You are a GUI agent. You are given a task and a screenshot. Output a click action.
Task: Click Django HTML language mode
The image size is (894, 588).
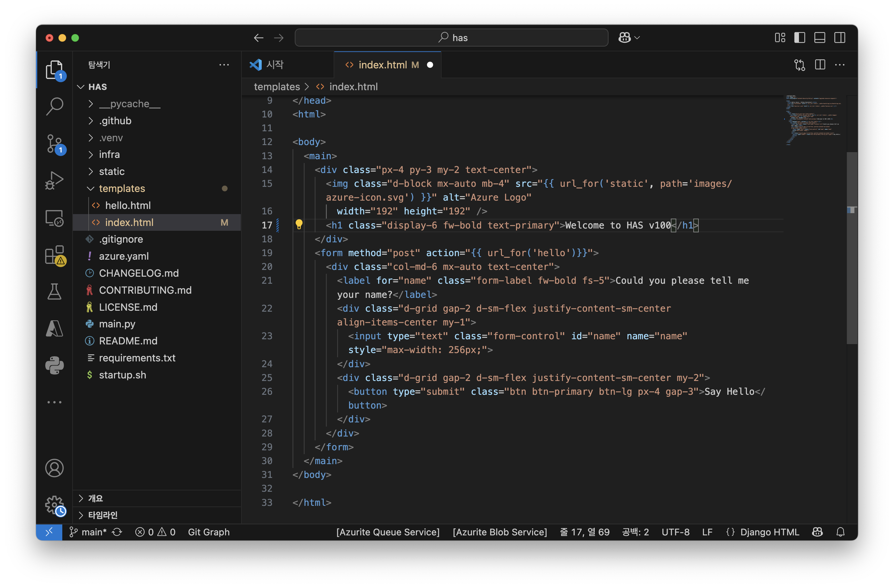769,532
